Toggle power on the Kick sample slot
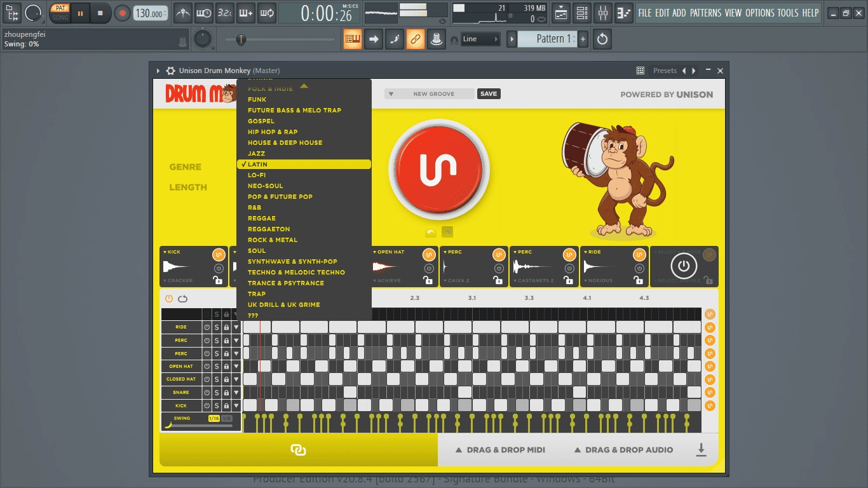 (x=219, y=269)
